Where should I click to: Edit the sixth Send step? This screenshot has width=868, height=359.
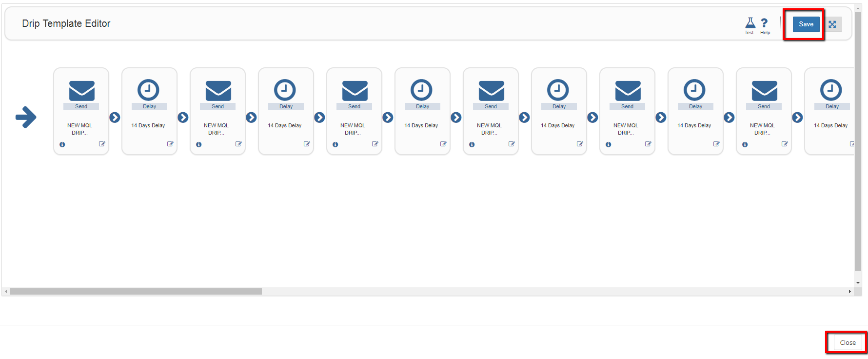coord(785,144)
